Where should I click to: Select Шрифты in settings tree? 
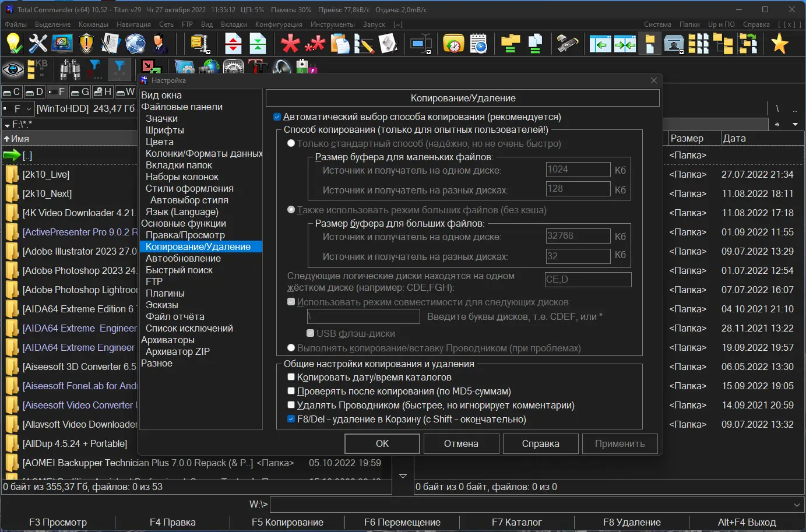pyautogui.click(x=165, y=130)
